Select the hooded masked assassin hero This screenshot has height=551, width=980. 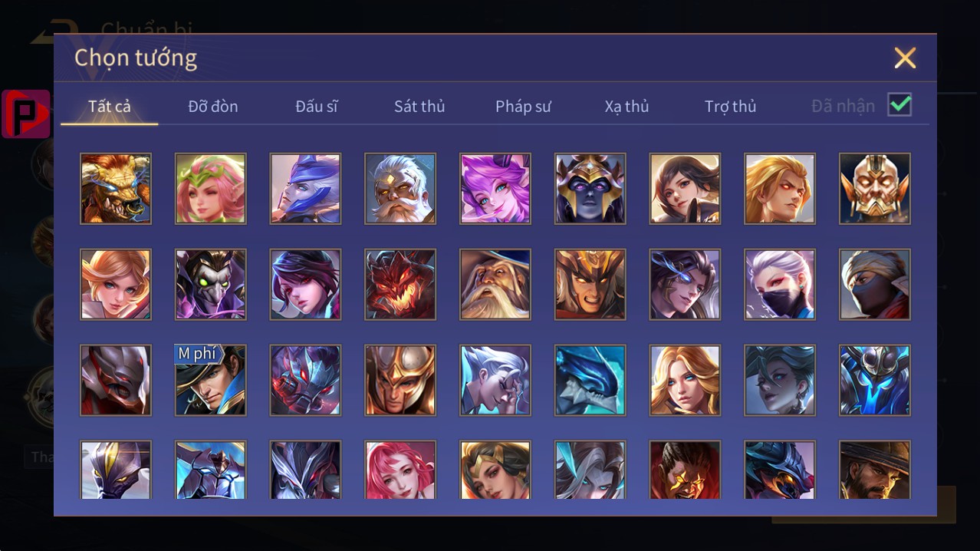tap(875, 285)
